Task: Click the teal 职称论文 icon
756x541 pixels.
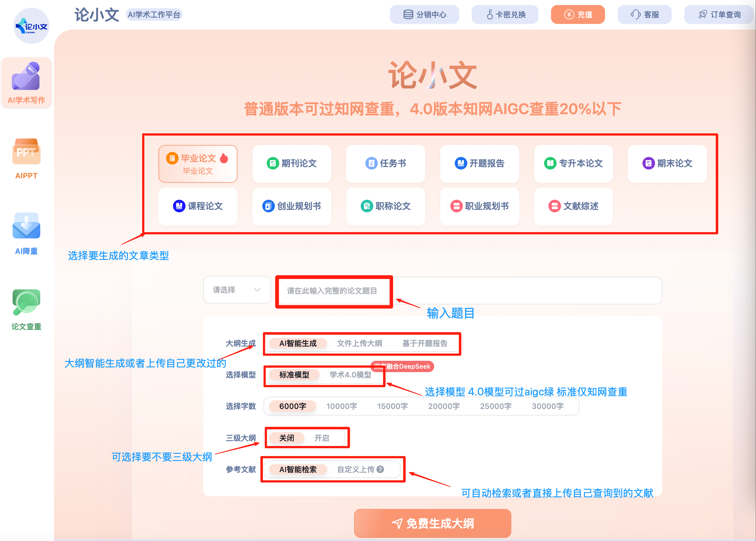Action: tap(367, 206)
